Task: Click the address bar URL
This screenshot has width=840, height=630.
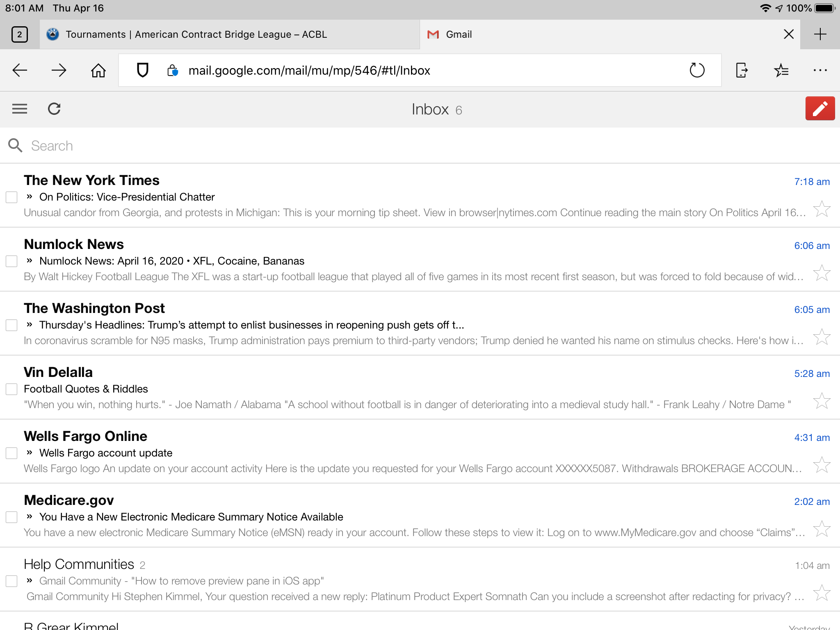Action: [x=309, y=71]
